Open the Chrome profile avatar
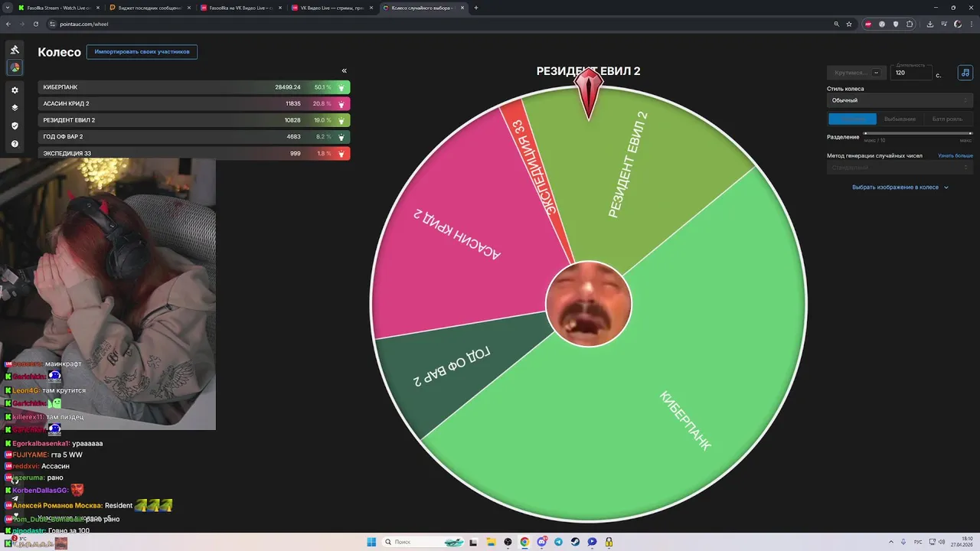 958,24
